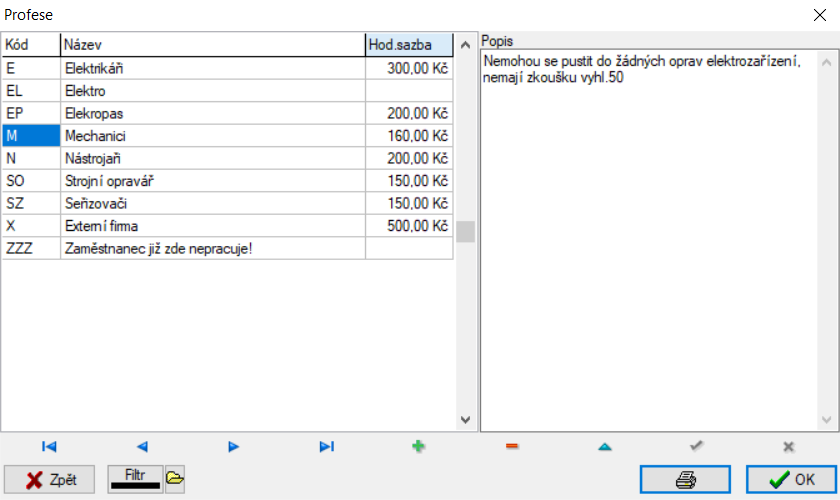840x500 pixels.
Task: Sort by Název column header
Action: pos(213,44)
